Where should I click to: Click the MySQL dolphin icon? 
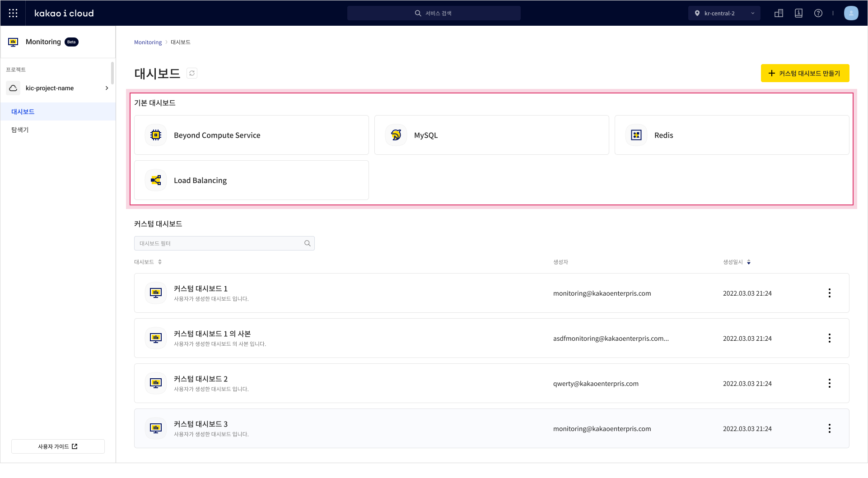396,135
